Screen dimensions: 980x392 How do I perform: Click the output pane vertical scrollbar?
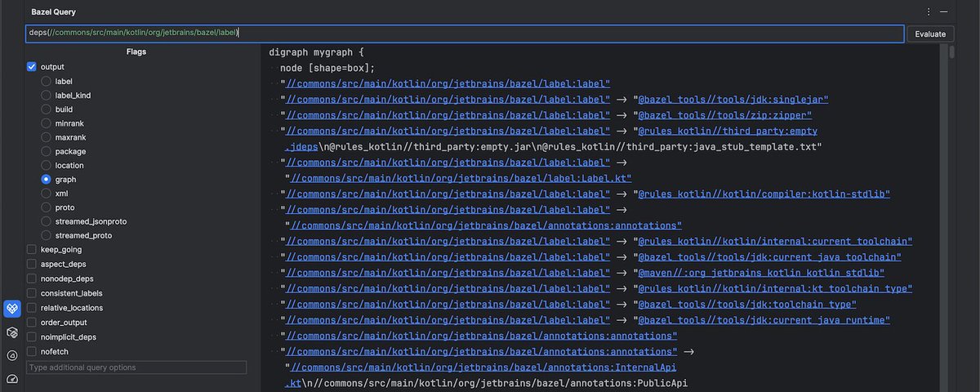(x=951, y=53)
